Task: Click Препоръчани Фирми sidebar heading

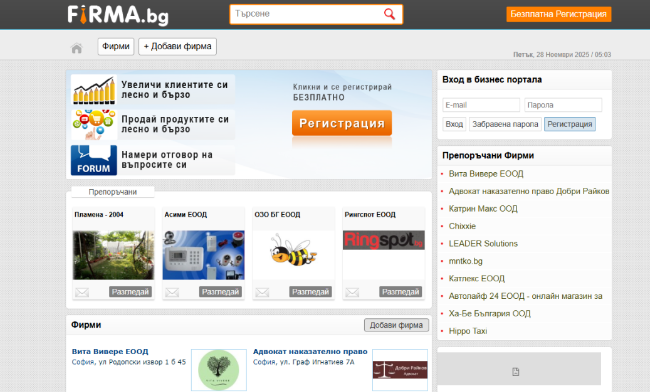Action: click(x=488, y=155)
